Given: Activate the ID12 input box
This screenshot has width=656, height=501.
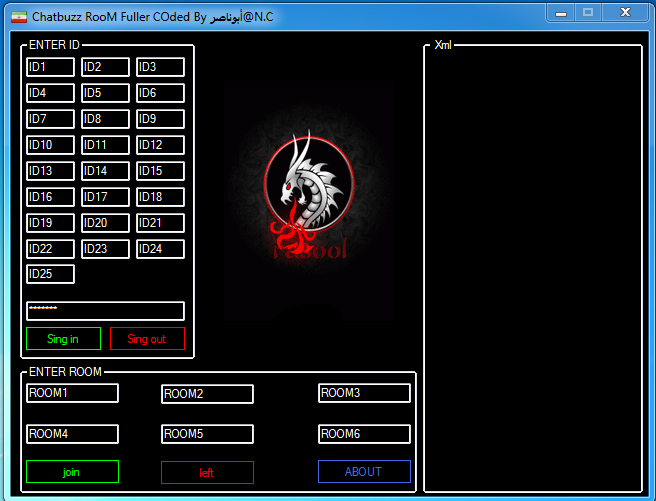Looking at the screenshot, I should tap(160, 145).
